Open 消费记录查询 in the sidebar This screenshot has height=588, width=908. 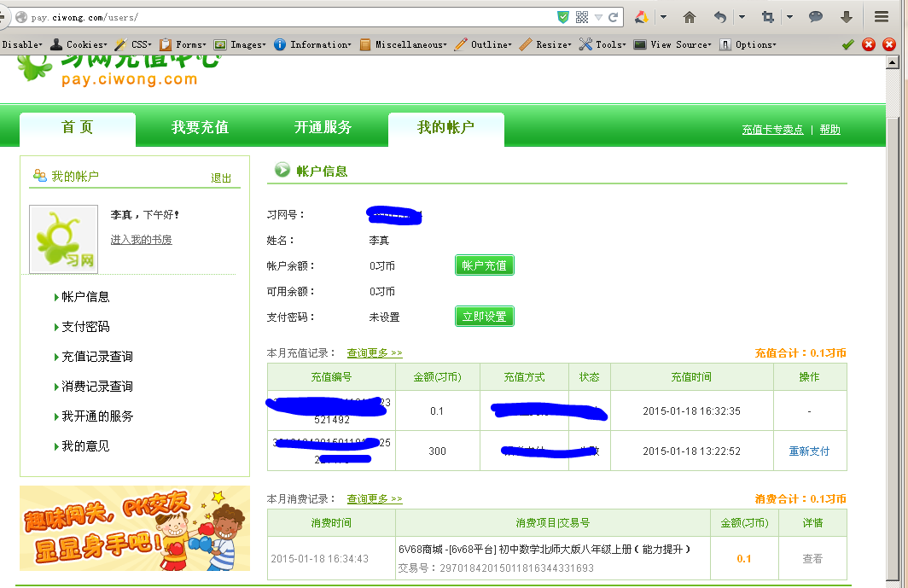point(97,387)
